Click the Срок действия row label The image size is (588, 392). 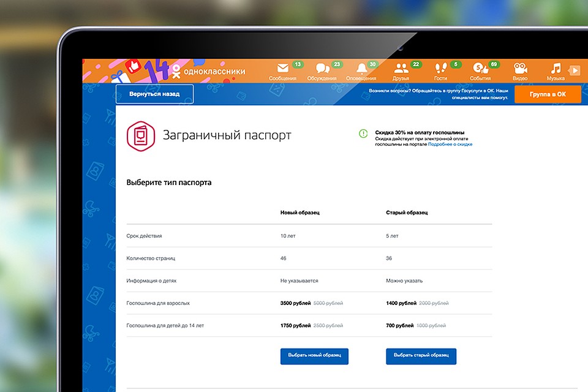(144, 236)
